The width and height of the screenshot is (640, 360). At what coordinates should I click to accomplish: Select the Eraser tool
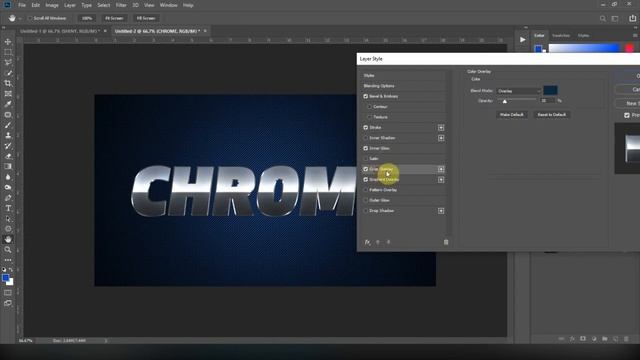pyautogui.click(x=8, y=156)
